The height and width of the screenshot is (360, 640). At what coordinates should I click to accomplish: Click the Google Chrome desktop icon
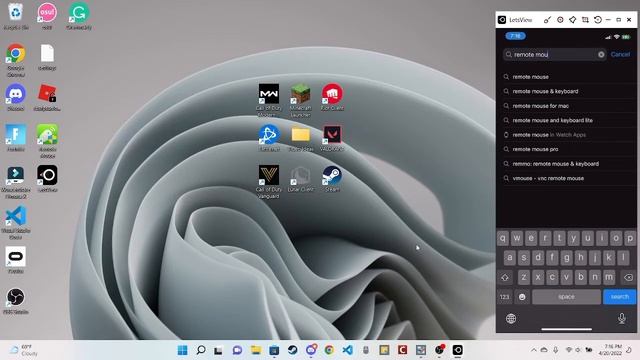(16, 60)
